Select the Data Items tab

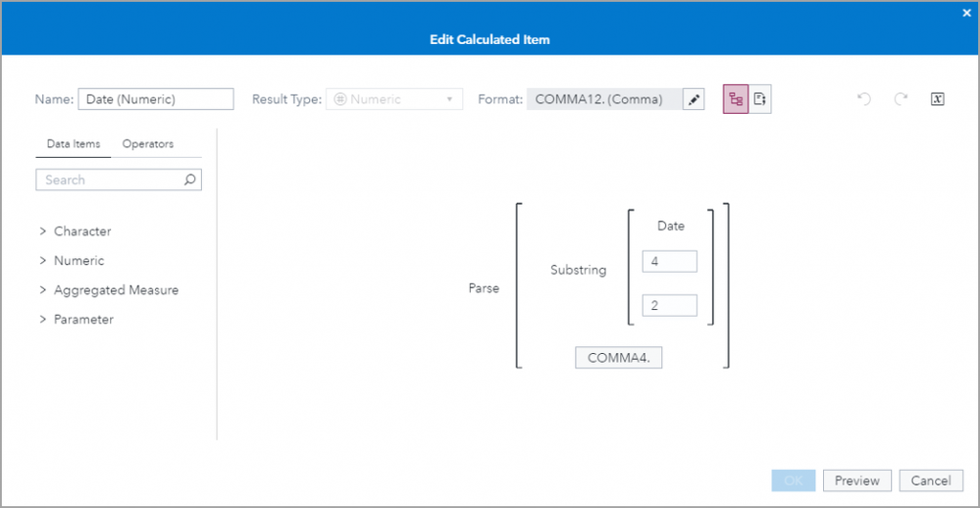point(74,144)
